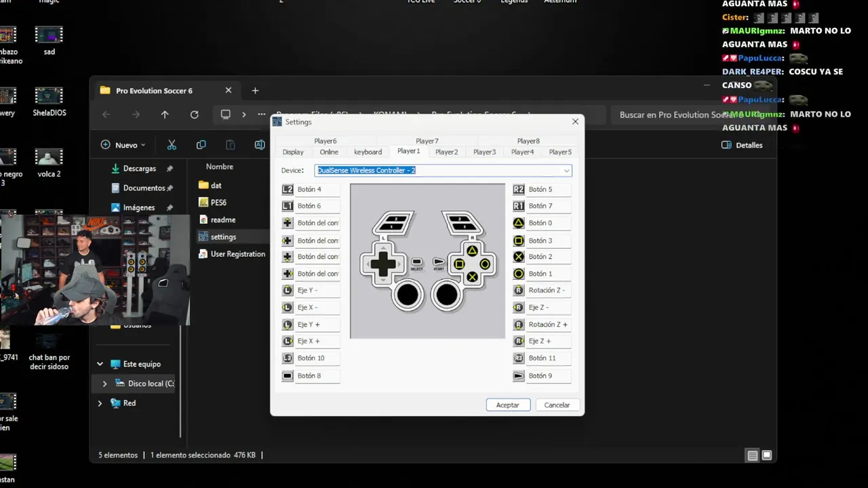Screen dimensions: 868x488
Task: Click the L3 stick-press icon
Action: click(288, 358)
